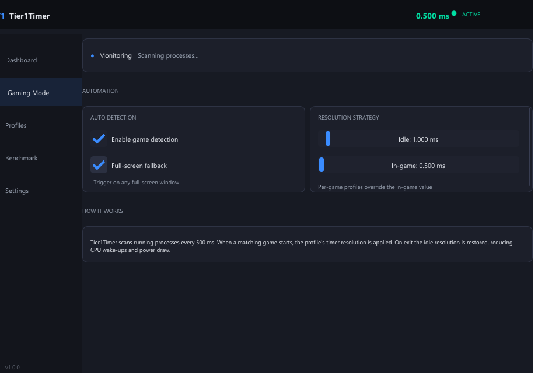Click the AUTOMATION section heading
The height and width of the screenshot is (392, 538).
coord(100,91)
